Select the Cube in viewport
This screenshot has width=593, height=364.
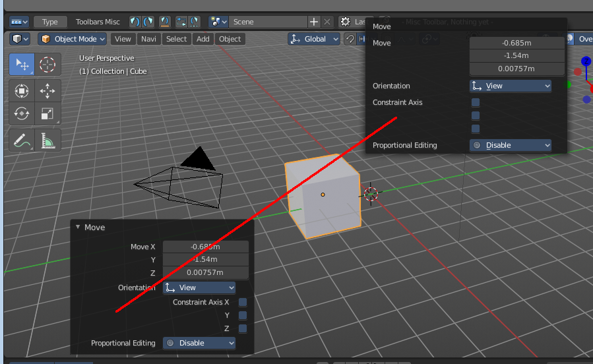pos(323,197)
